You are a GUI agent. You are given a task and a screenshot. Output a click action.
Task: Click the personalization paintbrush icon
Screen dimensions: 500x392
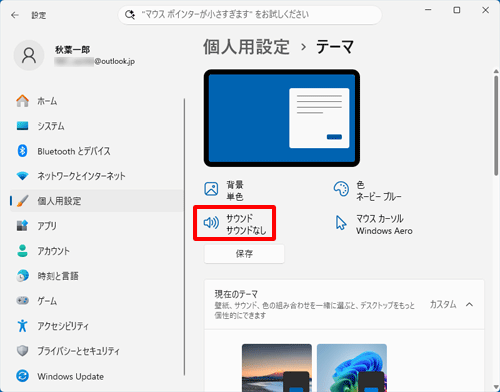point(22,201)
